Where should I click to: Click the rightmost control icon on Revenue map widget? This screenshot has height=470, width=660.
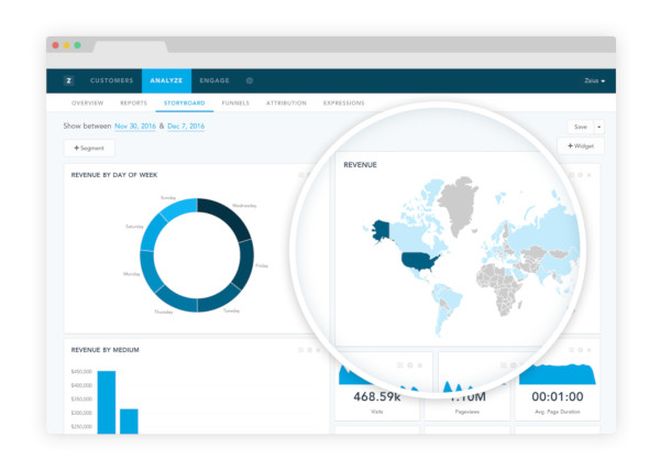(x=589, y=175)
